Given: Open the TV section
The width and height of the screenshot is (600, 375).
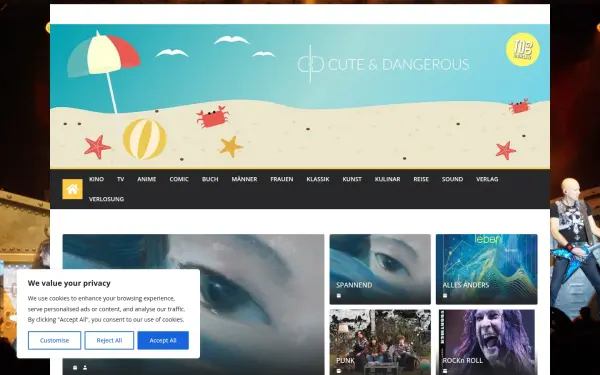Looking at the screenshot, I should pos(121,179).
